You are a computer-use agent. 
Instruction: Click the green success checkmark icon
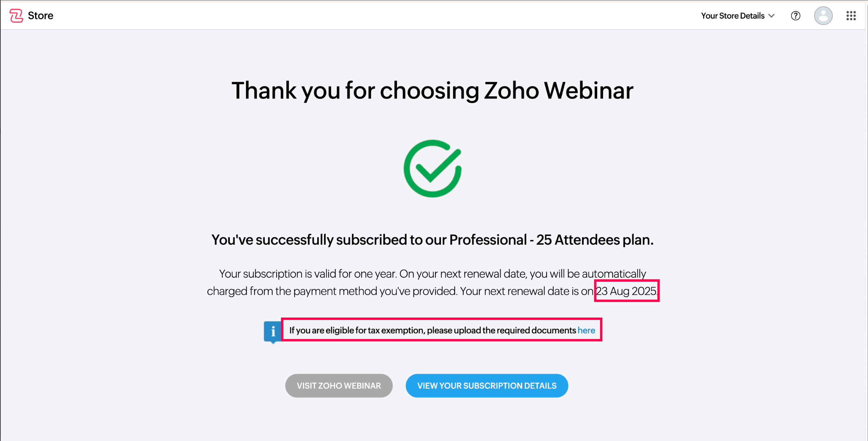coord(433,168)
